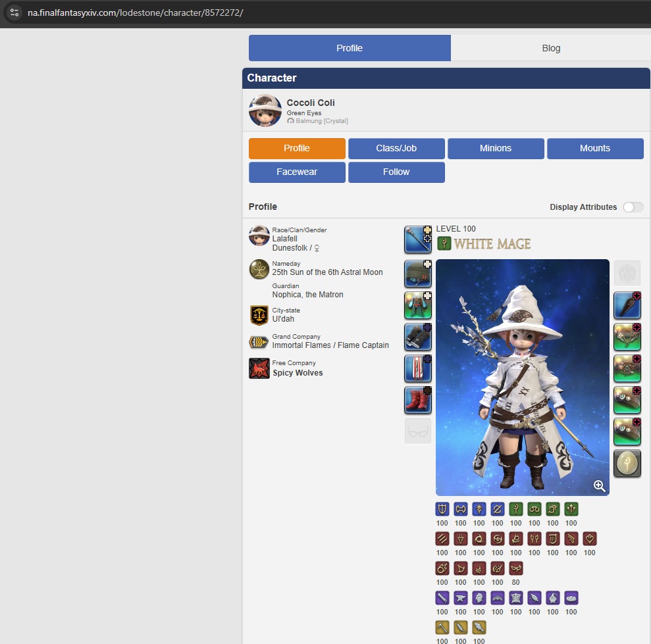The height and width of the screenshot is (644, 651).
Task: Open the Facewear section
Action: (297, 172)
